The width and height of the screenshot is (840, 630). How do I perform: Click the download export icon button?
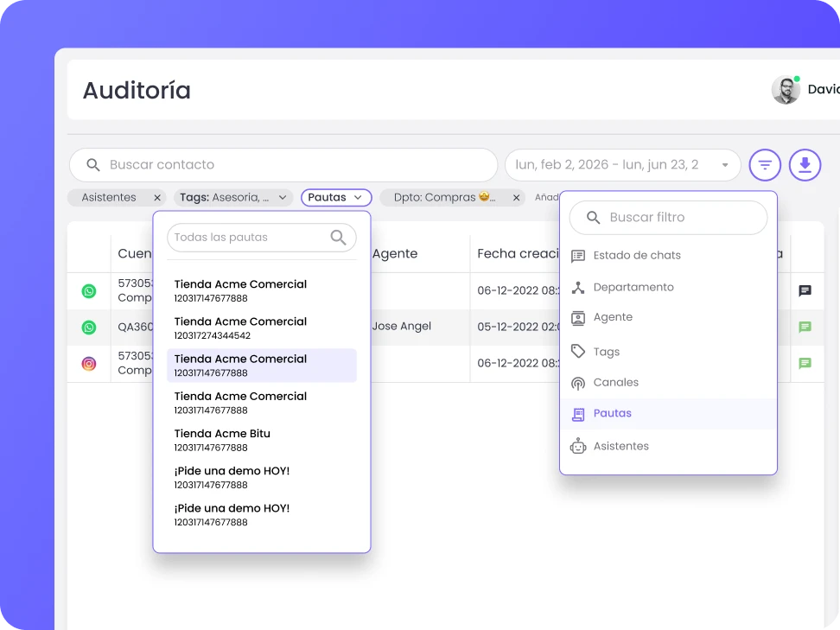click(x=805, y=164)
